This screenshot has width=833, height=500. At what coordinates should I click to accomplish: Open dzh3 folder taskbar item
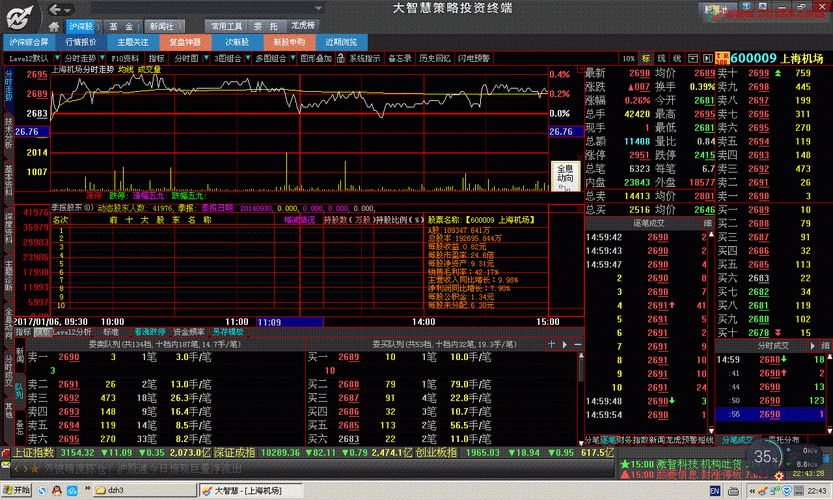(x=144, y=490)
